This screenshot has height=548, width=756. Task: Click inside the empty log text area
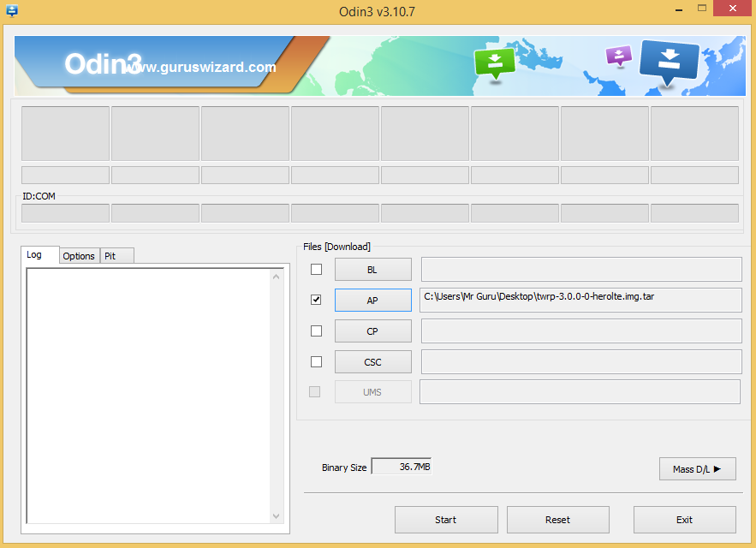coord(148,396)
